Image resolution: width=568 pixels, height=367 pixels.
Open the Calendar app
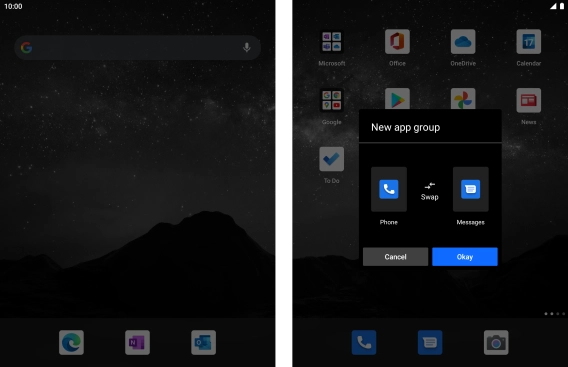pos(529,42)
